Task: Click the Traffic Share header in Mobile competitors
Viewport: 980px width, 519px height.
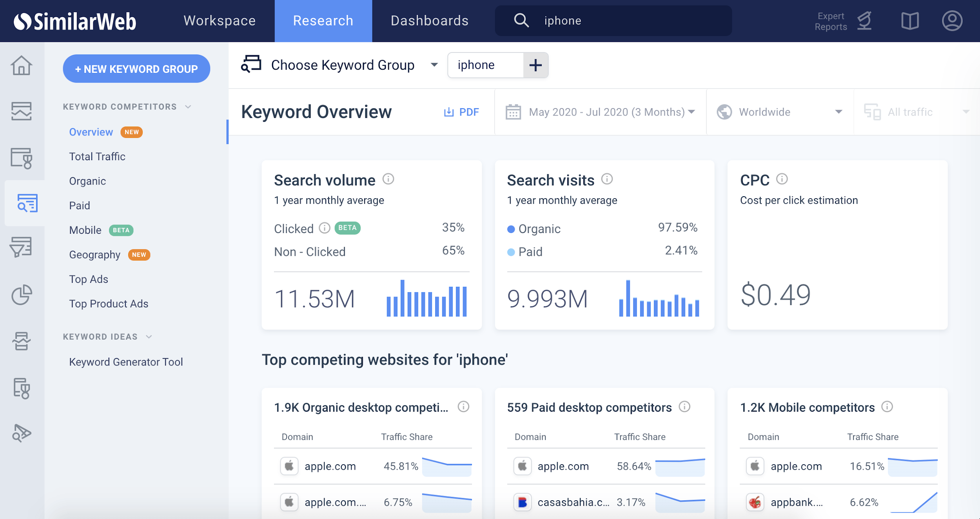Action: (873, 437)
